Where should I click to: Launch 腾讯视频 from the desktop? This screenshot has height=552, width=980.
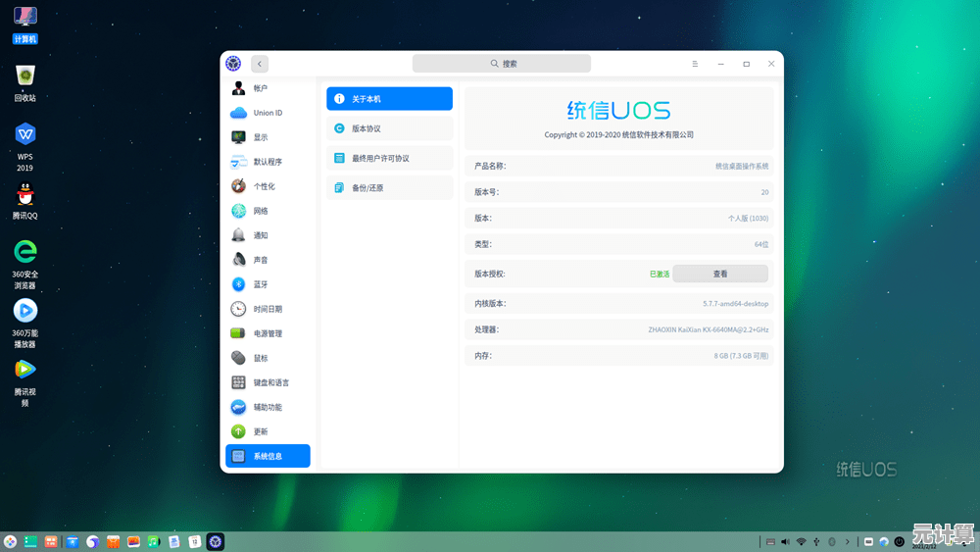point(25,382)
